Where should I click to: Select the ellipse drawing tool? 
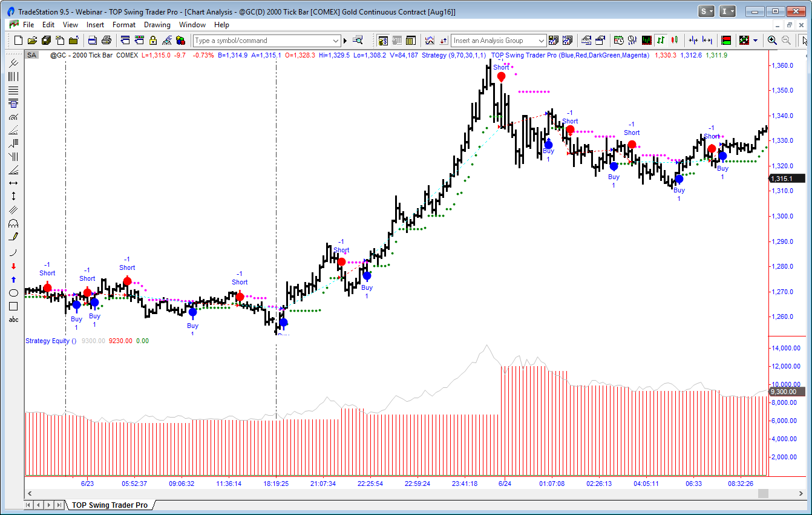[13, 293]
